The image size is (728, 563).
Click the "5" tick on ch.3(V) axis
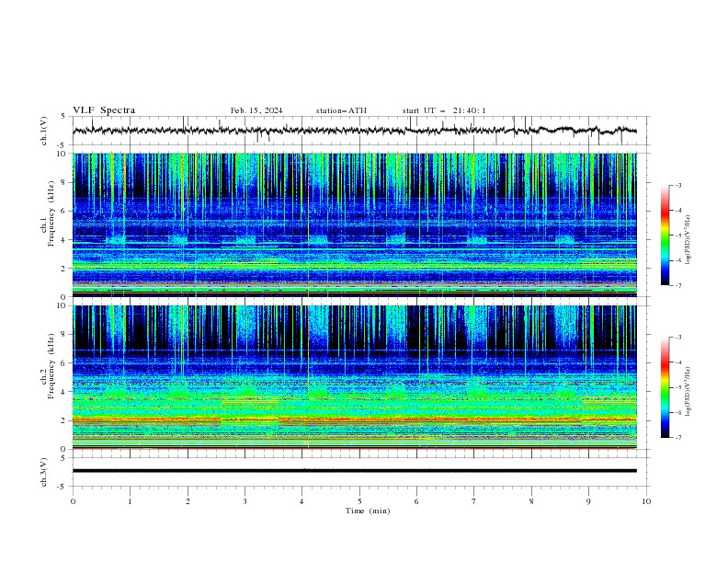[x=63, y=457]
